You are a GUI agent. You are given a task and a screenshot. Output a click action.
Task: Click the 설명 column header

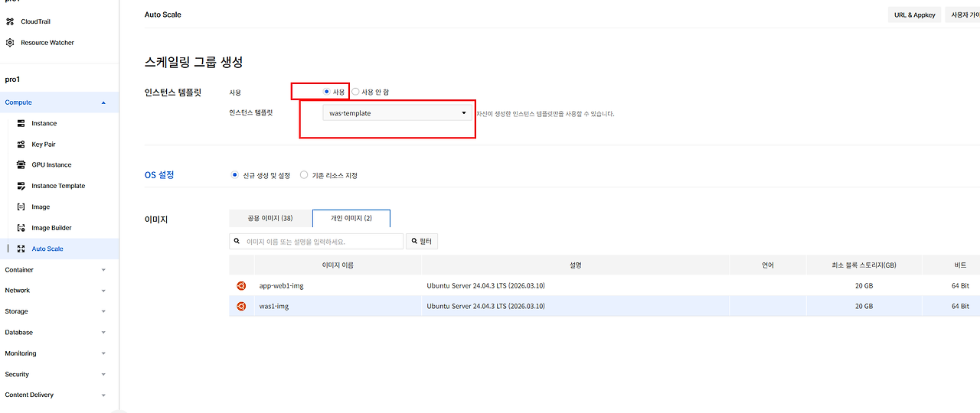(575, 265)
